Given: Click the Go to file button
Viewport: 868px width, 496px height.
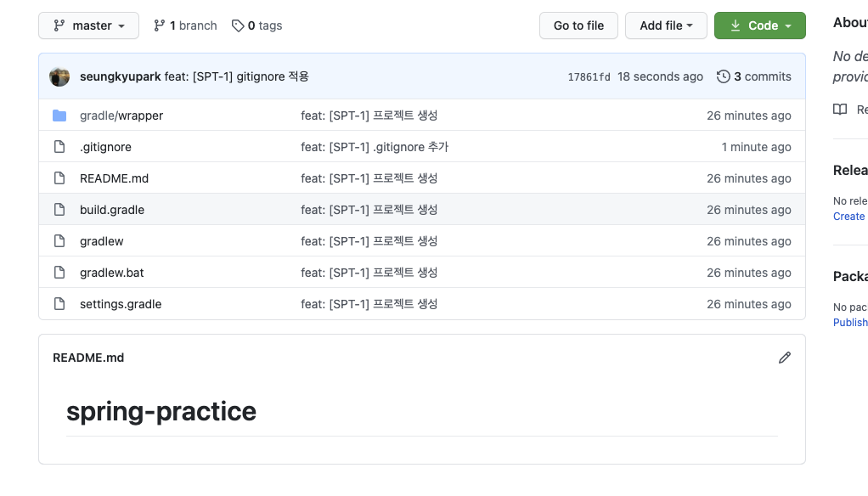Looking at the screenshot, I should pos(578,25).
